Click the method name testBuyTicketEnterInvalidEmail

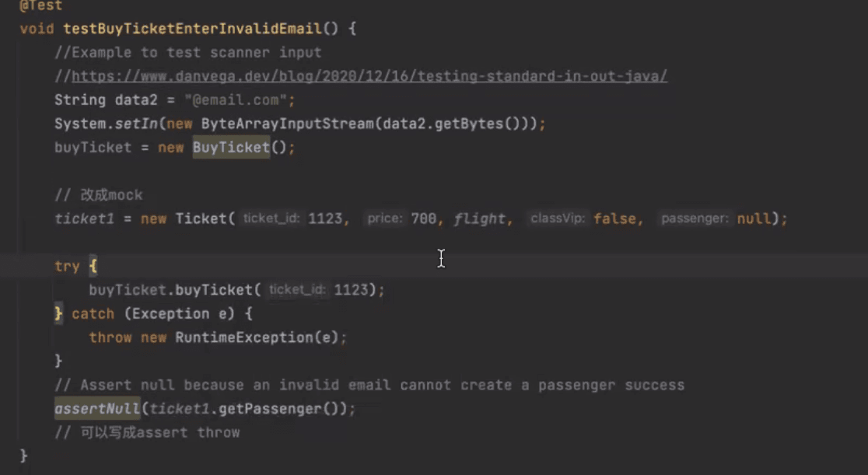(x=192, y=28)
